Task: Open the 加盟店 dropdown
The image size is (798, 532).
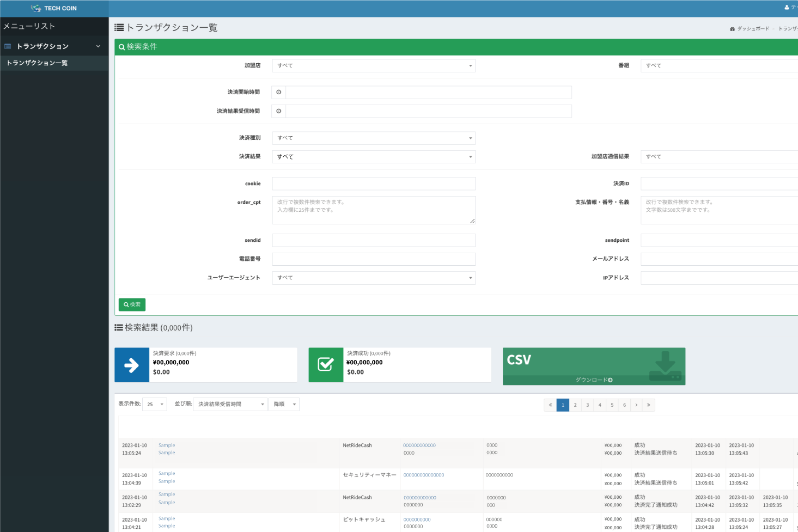Action: [x=374, y=66]
